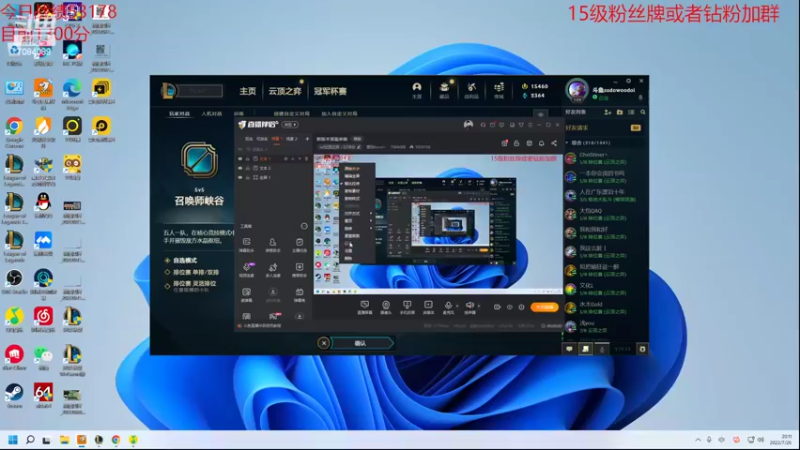Toggle visibility eye of 文本1 source
Viewport: 800px width, 450px height.
pyautogui.click(x=240, y=159)
